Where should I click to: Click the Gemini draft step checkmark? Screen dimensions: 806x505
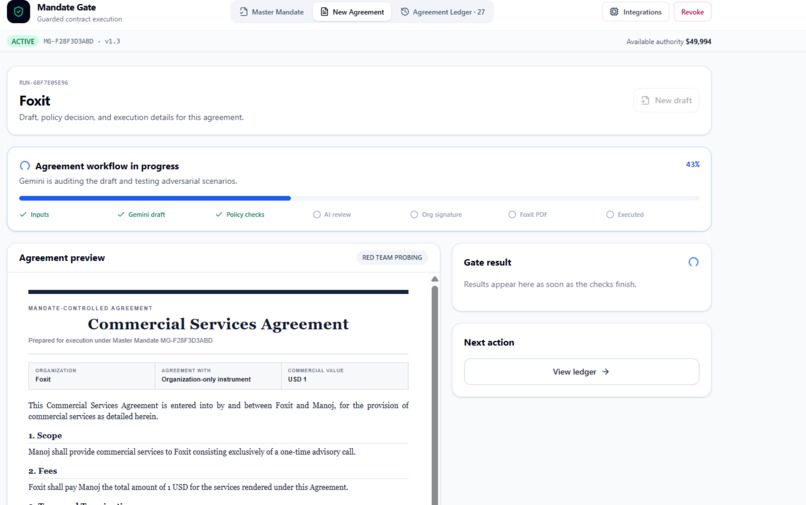point(121,214)
